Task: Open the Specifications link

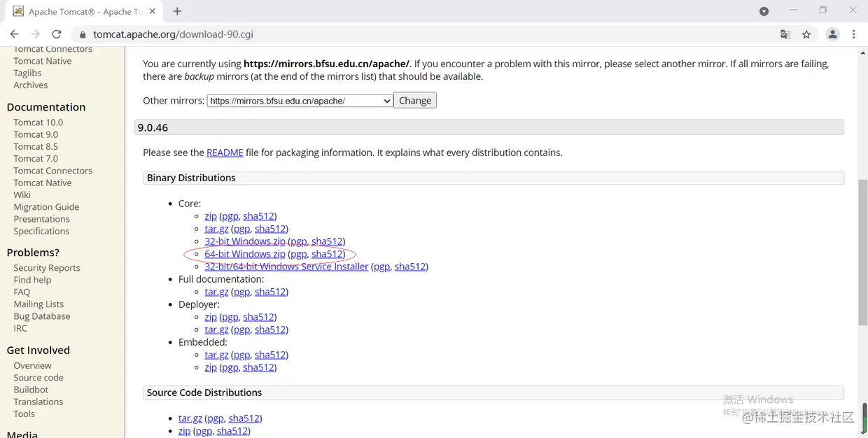Action: pyautogui.click(x=41, y=231)
